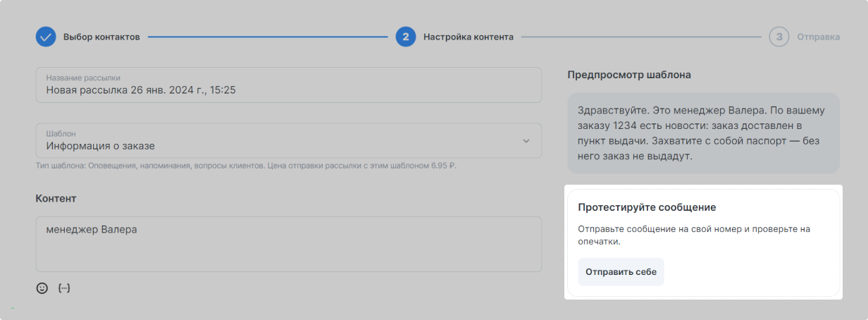This screenshot has height=320, width=868.
Task: Click the gray progress line before Отправка
Action: point(641,37)
